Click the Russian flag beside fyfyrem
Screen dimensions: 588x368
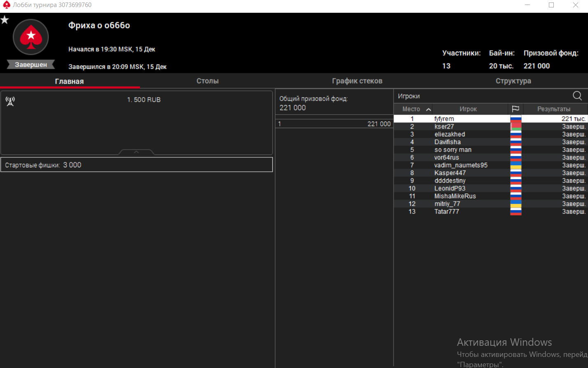coord(515,119)
